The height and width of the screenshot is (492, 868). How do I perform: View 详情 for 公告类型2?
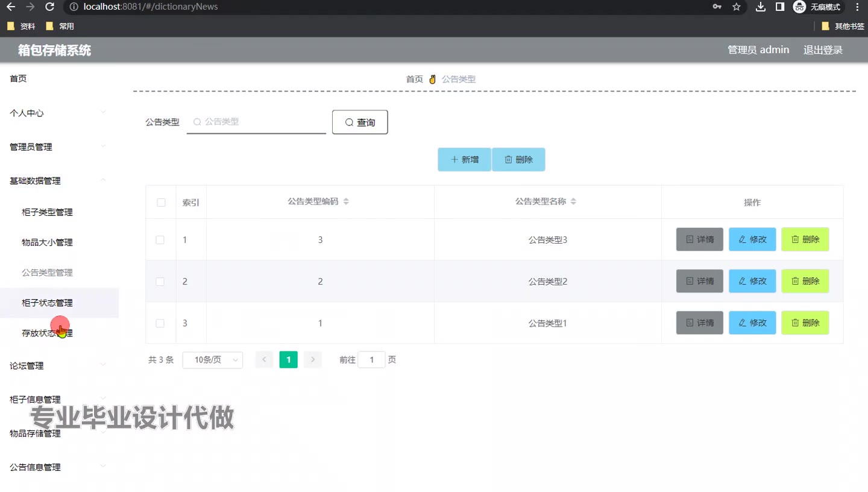[x=700, y=281]
